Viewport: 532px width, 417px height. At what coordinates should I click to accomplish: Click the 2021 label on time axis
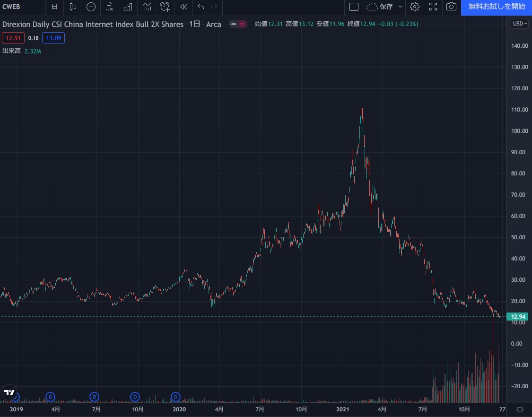[x=343, y=409]
